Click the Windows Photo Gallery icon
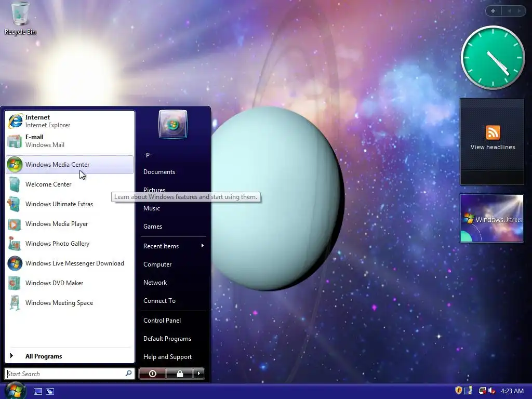 tap(15, 244)
